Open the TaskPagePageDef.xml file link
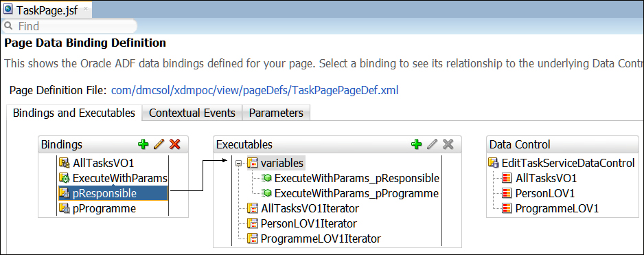This screenshot has height=255, width=644. coord(255,90)
